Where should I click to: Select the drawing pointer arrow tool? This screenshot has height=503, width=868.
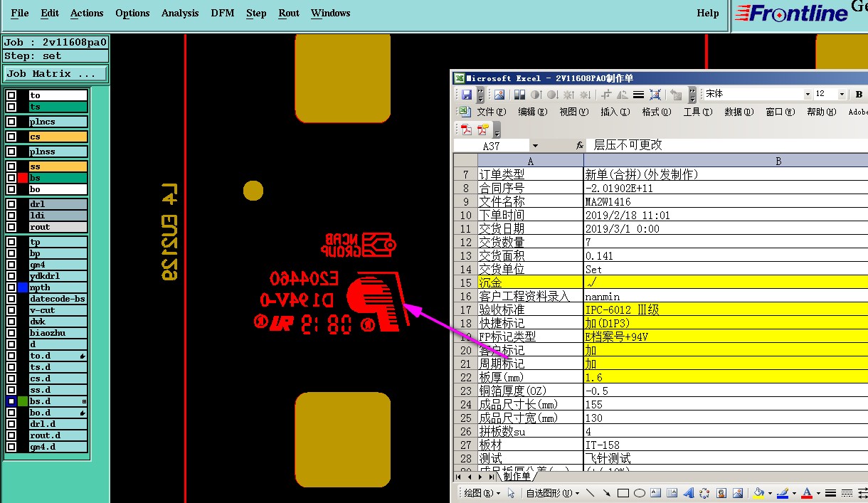tap(511, 493)
